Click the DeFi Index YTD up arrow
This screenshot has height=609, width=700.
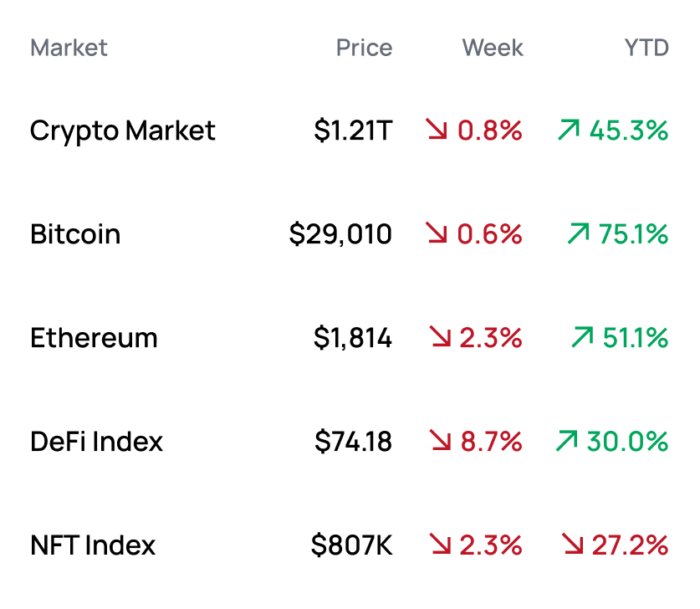[x=566, y=442]
